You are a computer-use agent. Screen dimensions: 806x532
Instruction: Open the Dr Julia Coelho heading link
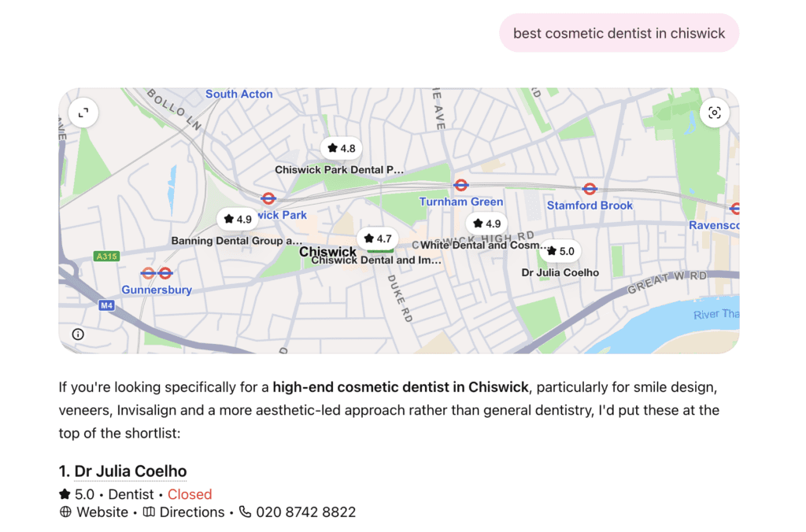(131, 471)
